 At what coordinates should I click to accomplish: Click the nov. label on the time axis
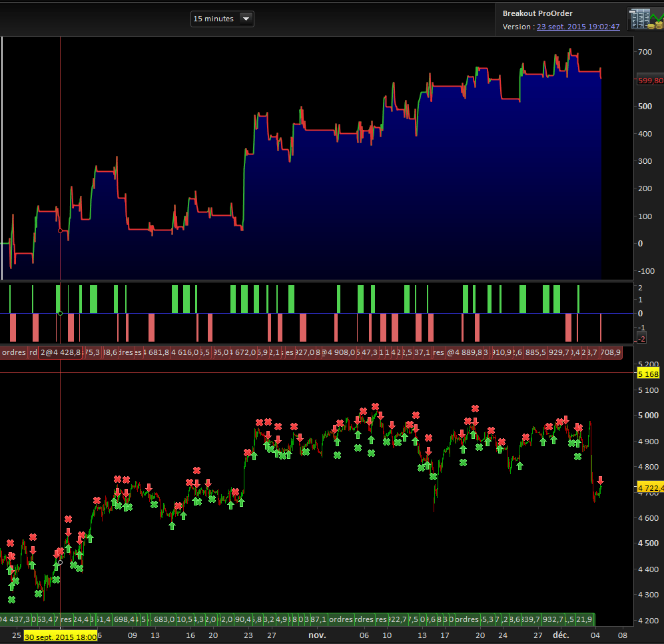pyautogui.click(x=318, y=635)
